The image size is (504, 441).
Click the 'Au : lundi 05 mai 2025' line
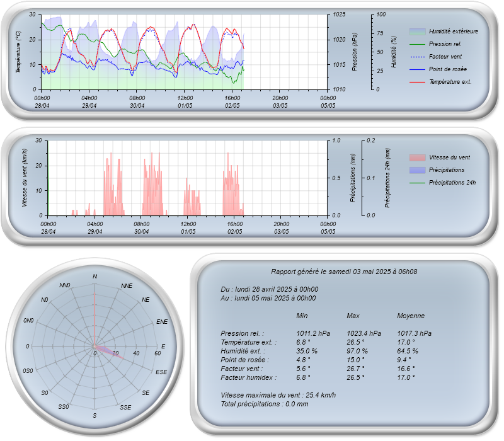point(268,298)
